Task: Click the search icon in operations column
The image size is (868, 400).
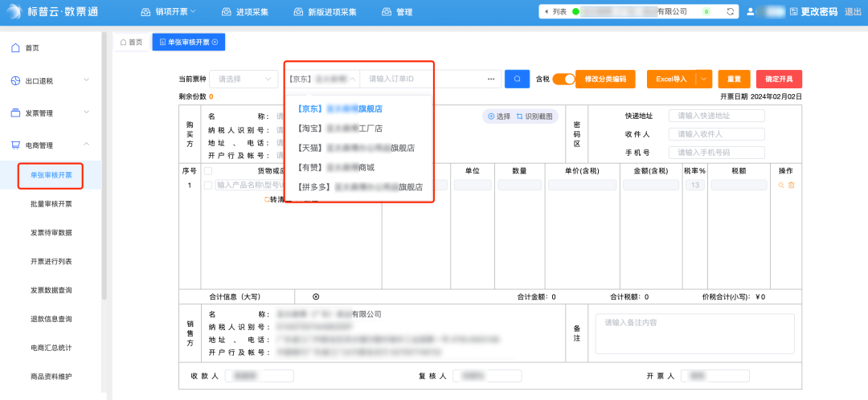Action: [780, 186]
